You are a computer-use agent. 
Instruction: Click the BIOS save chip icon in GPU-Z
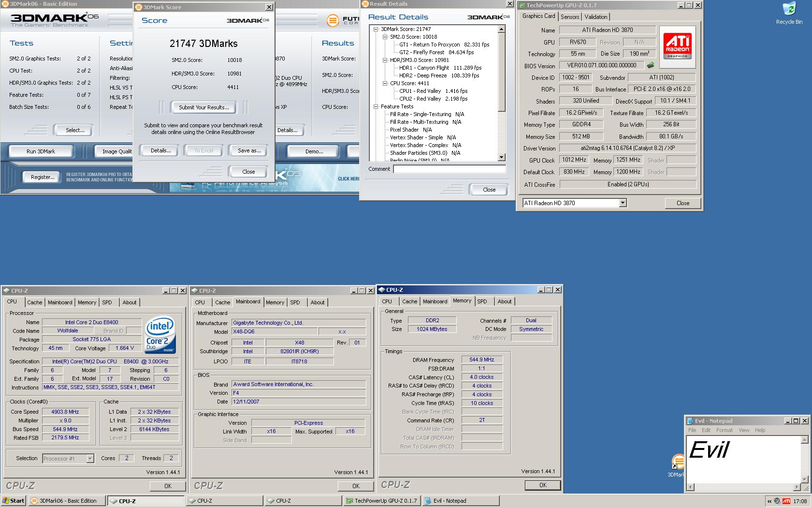coord(651,65)
